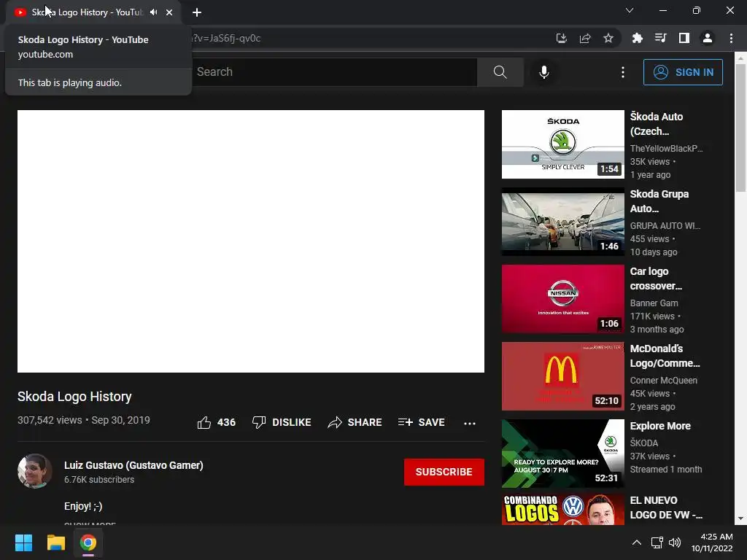Click the Chrome taskbar icon
Viewport: 747px width, 560px height.
tap(88, 542)
